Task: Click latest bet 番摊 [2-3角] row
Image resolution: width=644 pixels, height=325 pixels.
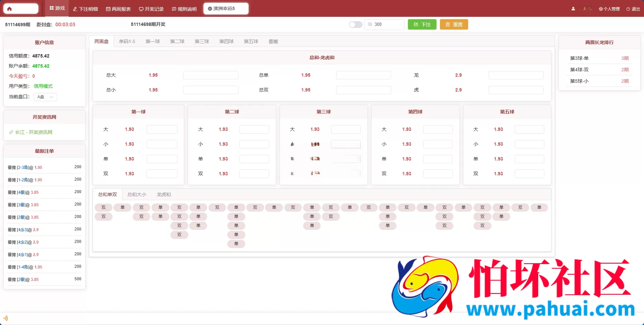Action: coord(44,167)
